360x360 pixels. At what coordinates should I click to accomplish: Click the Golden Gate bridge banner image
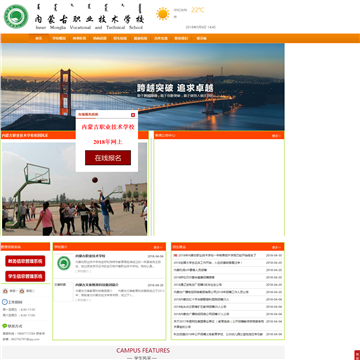143,87
